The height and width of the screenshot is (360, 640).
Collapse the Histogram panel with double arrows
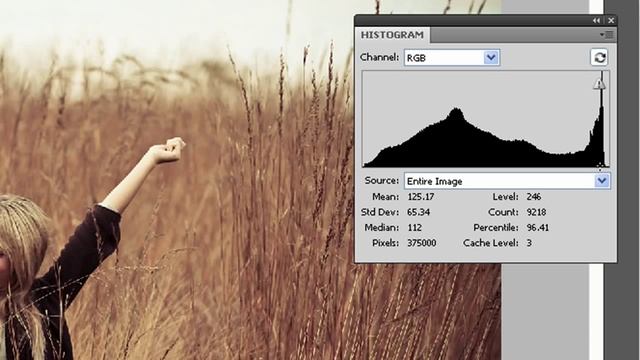coord(597,20)
